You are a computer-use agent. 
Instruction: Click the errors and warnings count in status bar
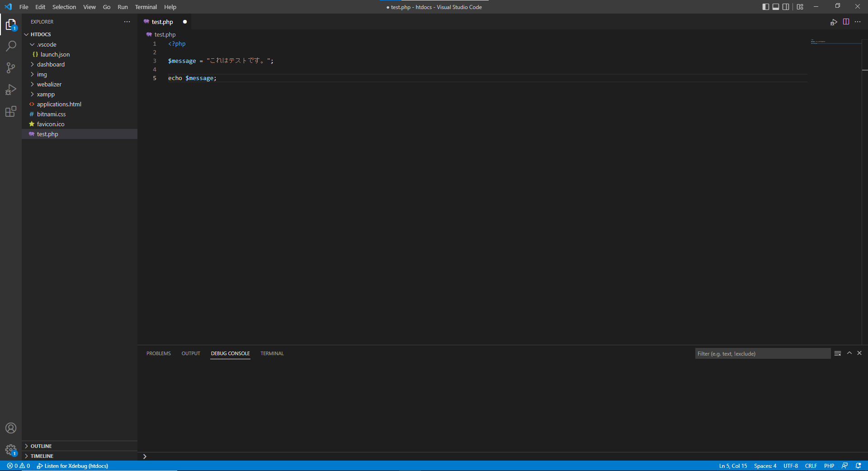tap(19, 466)
